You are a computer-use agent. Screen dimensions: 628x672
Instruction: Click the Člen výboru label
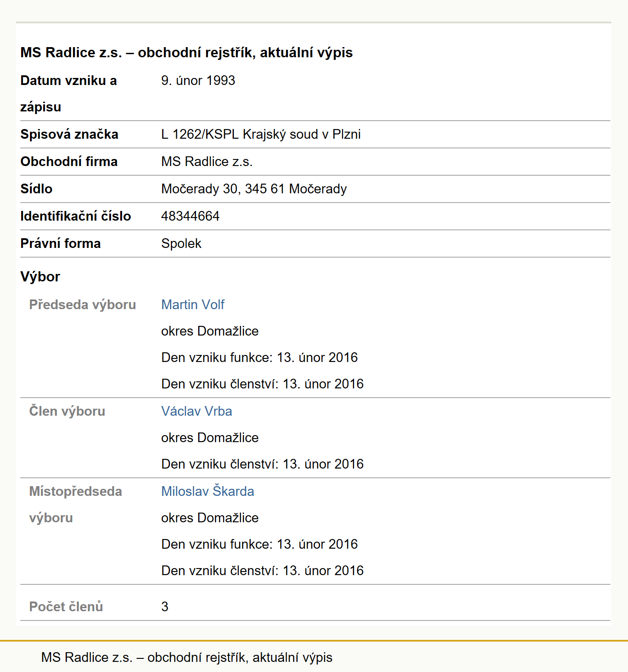pyautogui.click(x=67, y=411)
